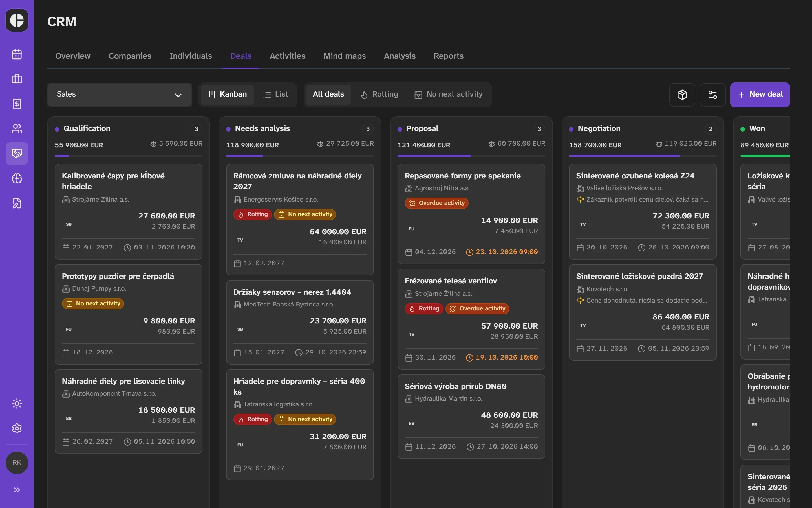Viewport: 812px width, 508px height.
Task: Click TV avatar on Rámcová zmluva card
Action: coord(240,240)
